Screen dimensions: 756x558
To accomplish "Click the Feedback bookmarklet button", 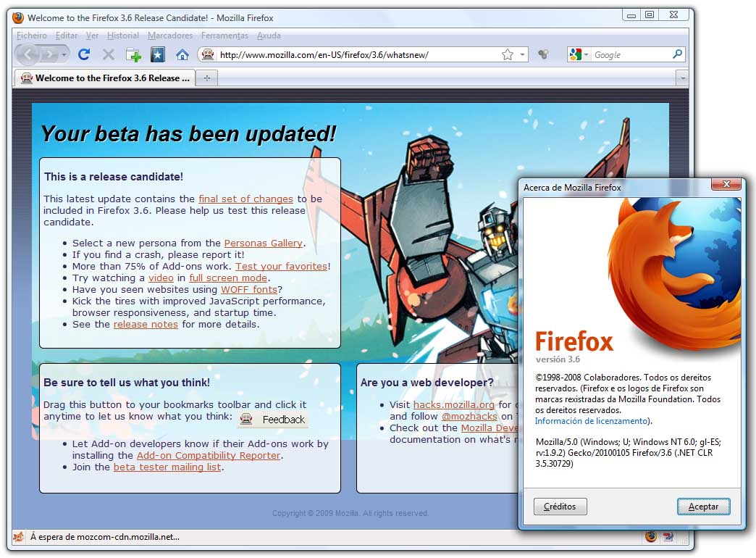I will pyautogui.click(x=273, y=420).
